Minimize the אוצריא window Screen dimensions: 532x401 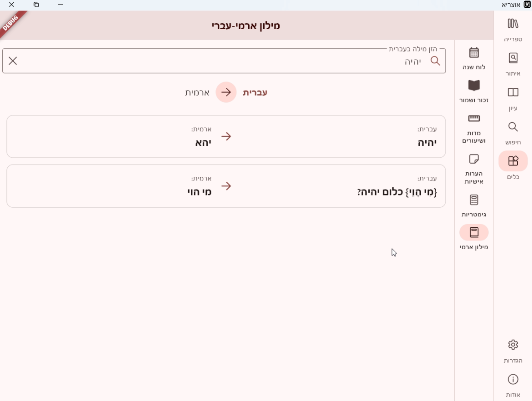[60, 5]
